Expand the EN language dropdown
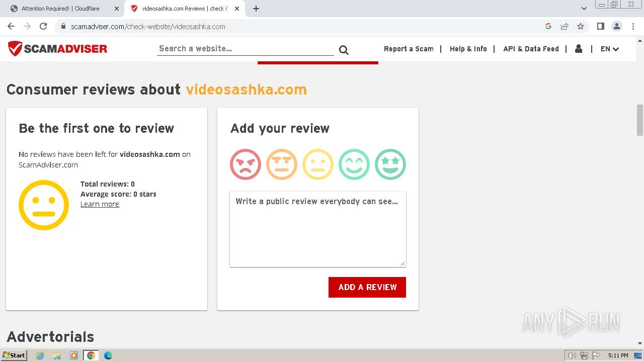The width and height of the screenshot is (644, 362). click(x=610, y=49)
